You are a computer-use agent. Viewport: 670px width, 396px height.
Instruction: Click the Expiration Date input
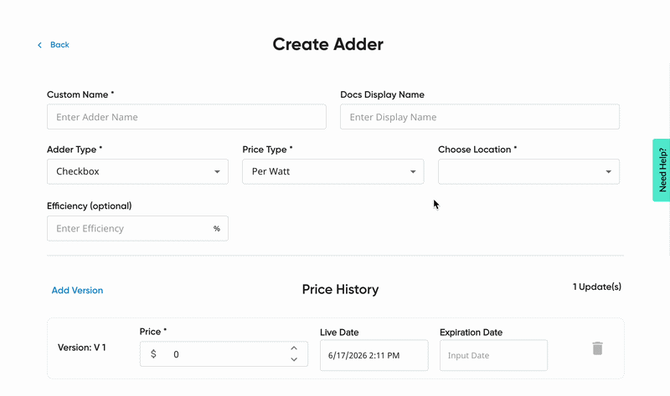(494, 355)
